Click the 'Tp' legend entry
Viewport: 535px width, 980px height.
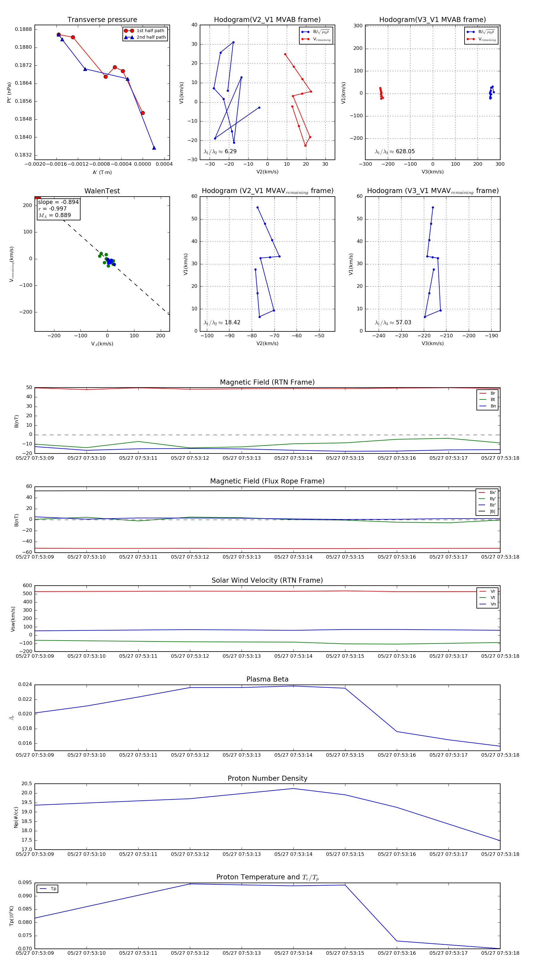point(48,889)
